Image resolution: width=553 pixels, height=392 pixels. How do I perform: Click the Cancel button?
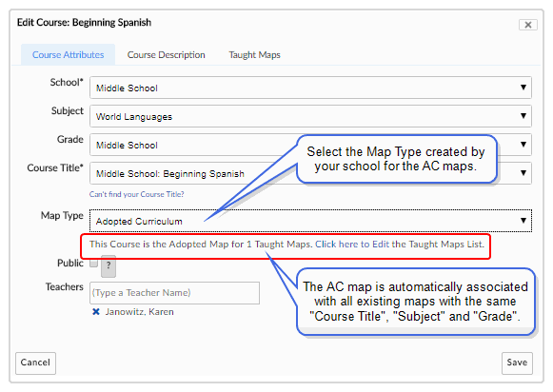pyautogui.click(x=35, y=363)
